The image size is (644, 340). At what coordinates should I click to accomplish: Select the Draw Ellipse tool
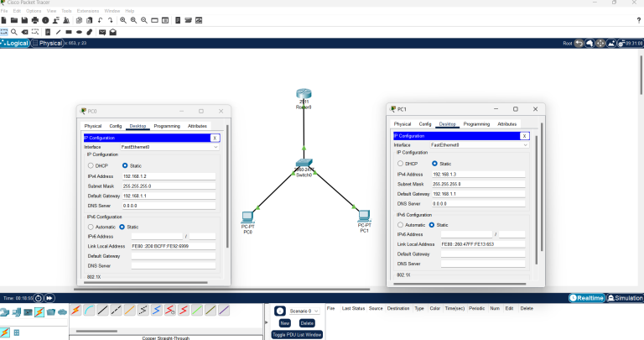tap(79, 32)
